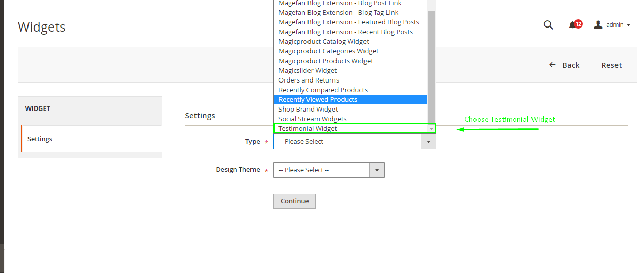Choose Orders and Returns option
Image resolution: width=644 pixels, height=273 pixels.
(309, 80)
